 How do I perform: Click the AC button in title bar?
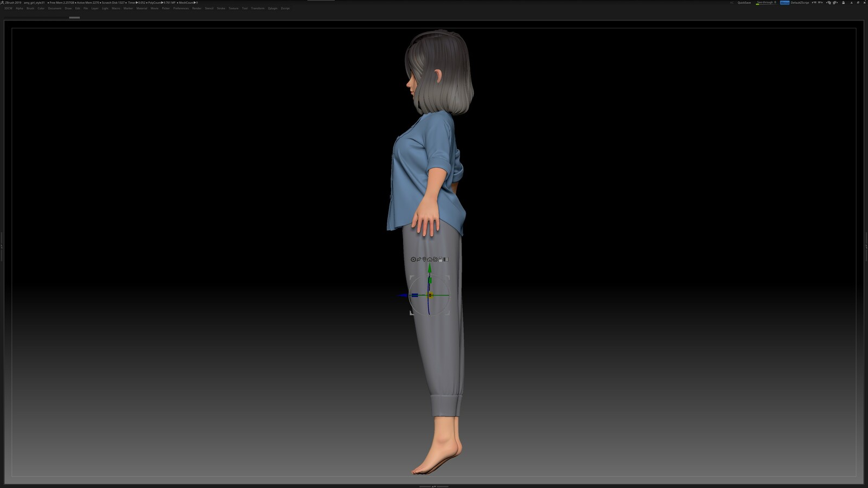point(732,3)
